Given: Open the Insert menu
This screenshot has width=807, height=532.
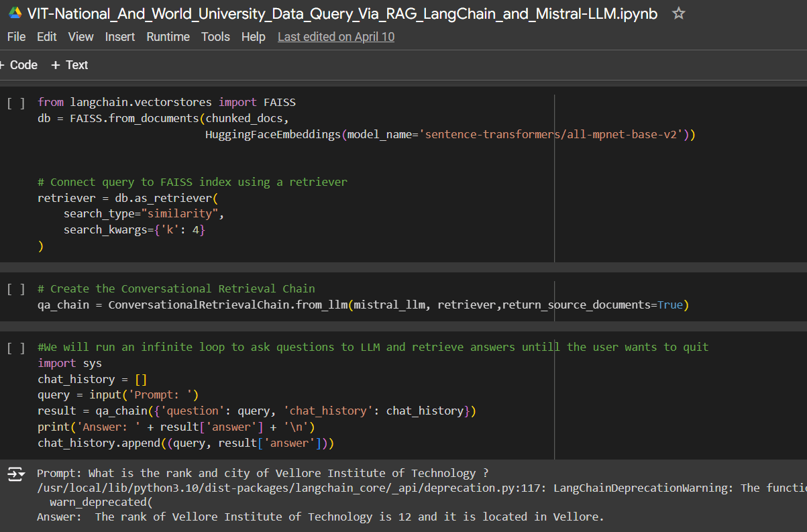Looking at the screenshot, I should pyautogui.click(x=119, y=37).
